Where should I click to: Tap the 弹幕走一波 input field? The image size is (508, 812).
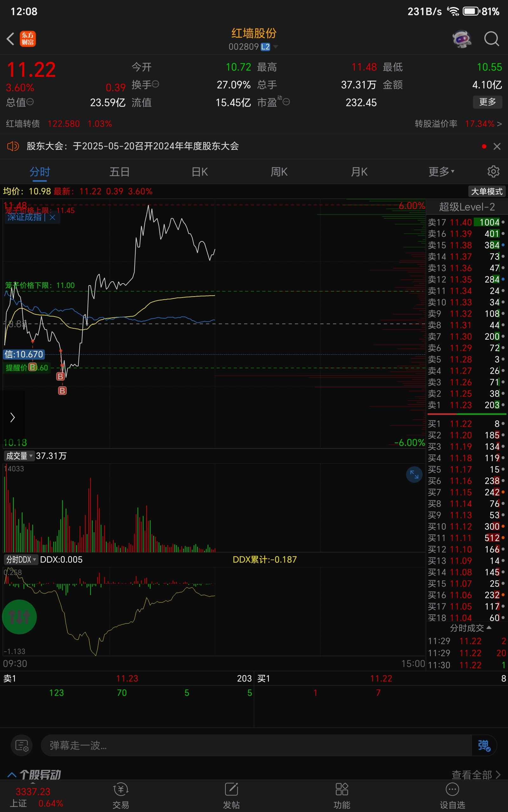coord(256,745)
